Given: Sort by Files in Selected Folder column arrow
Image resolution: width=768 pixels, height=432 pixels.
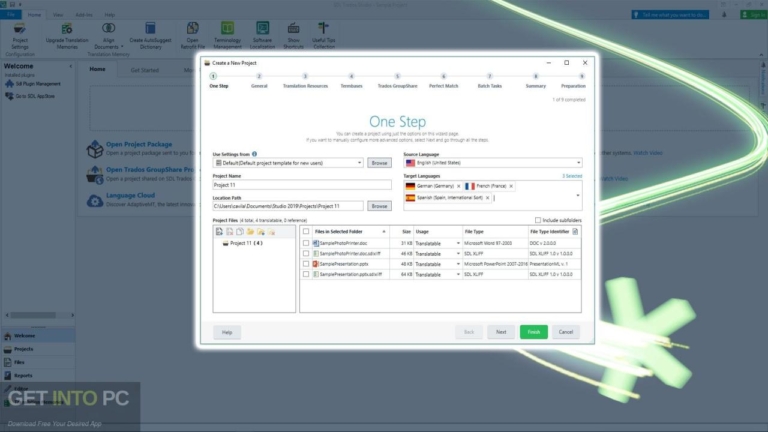Looking at the screenshot, I should coord(384,232).
